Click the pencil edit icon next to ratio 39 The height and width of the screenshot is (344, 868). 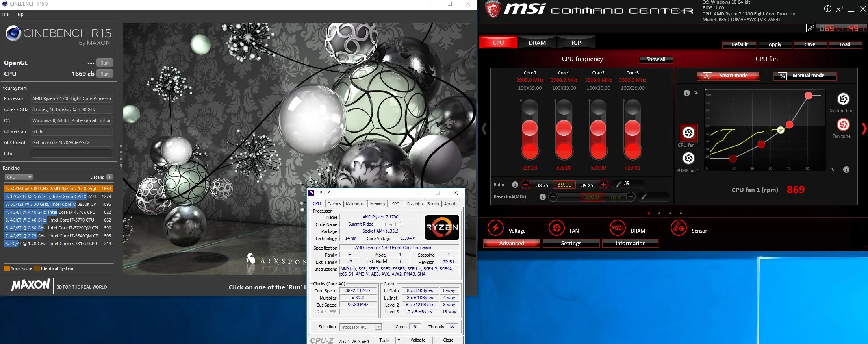click(619, 184)
